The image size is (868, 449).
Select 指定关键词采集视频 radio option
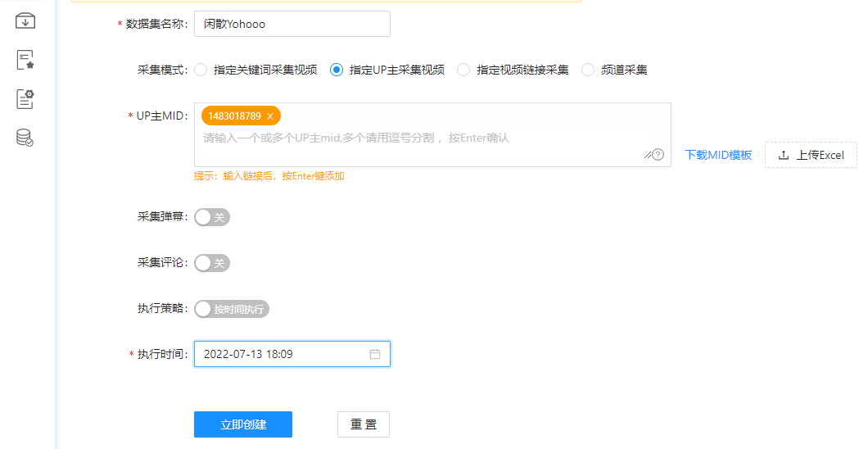[201, 70]
